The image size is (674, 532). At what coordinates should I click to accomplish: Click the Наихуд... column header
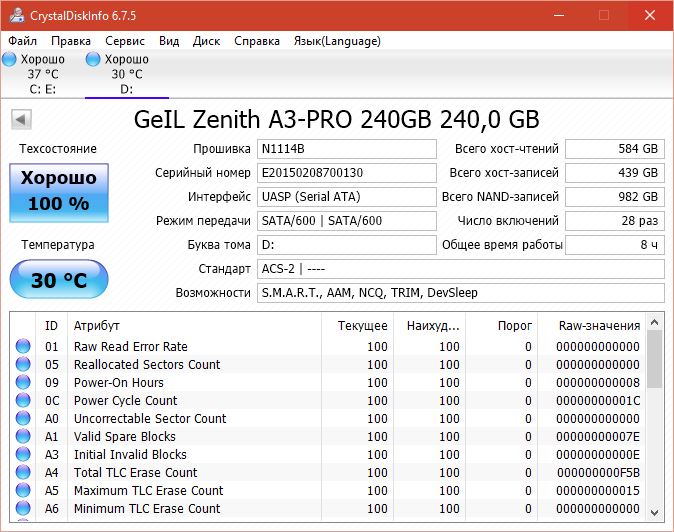point(430,326)
